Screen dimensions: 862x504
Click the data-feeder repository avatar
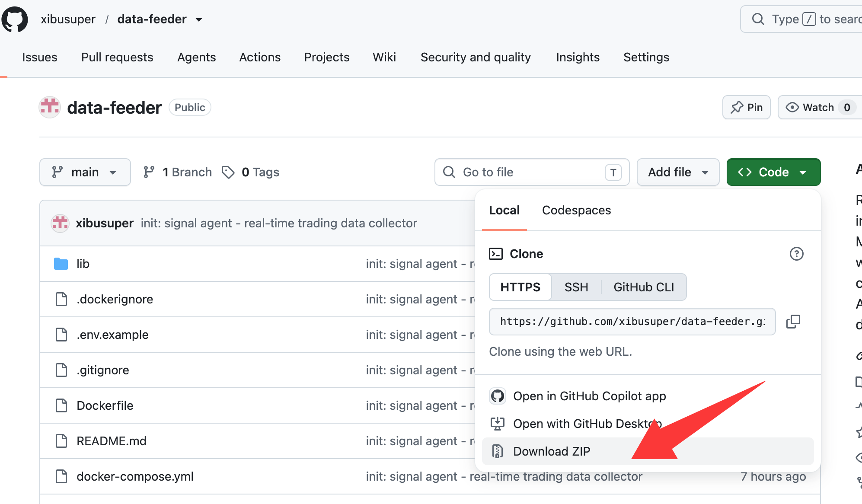(x=50, y=107)
